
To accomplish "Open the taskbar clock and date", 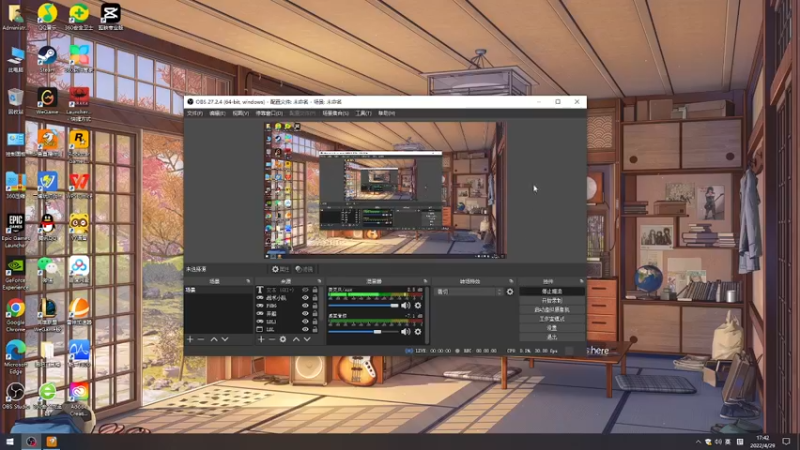I will click(x=763, y=441).
